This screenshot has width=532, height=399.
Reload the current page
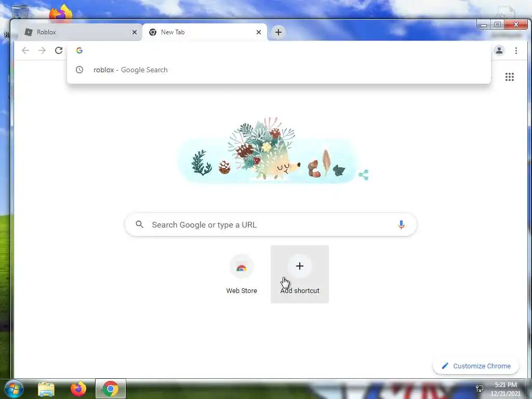(x=59, y=50)
